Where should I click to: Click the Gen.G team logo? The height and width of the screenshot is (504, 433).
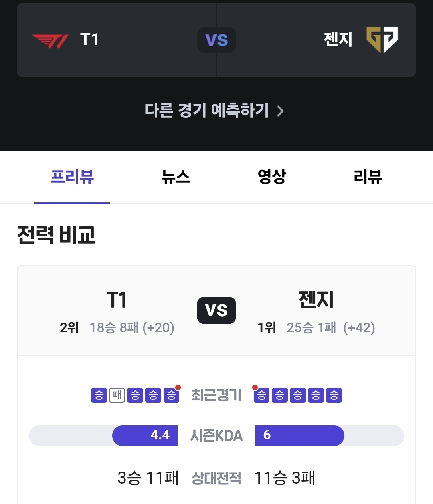point(382,40)
